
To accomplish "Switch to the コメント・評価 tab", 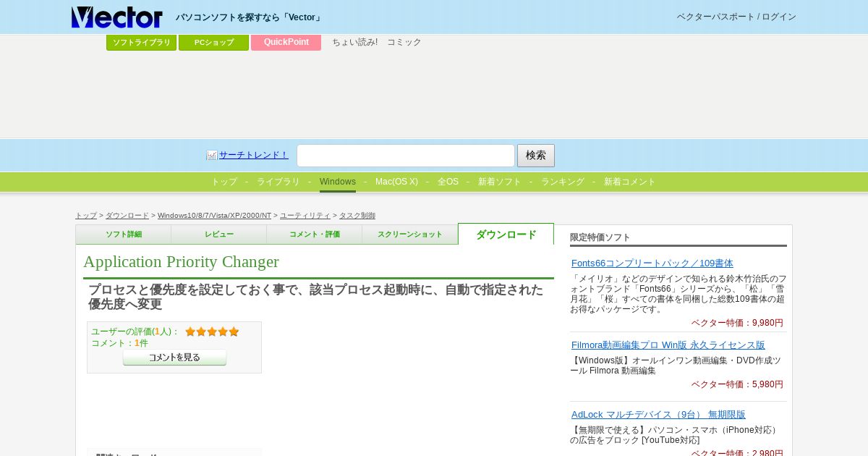I will pyautogui.click(x=315, y=235).
